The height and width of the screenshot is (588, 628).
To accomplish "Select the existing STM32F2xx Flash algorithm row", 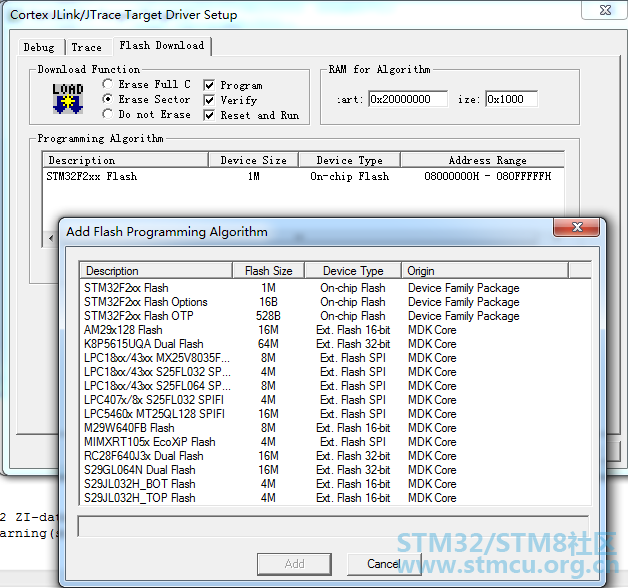I will [x=303, y=177].
